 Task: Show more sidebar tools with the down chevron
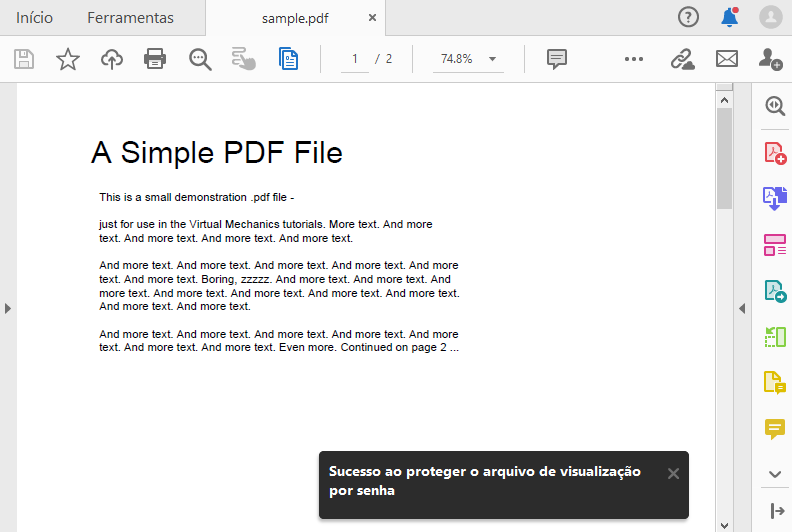point(775,474)
